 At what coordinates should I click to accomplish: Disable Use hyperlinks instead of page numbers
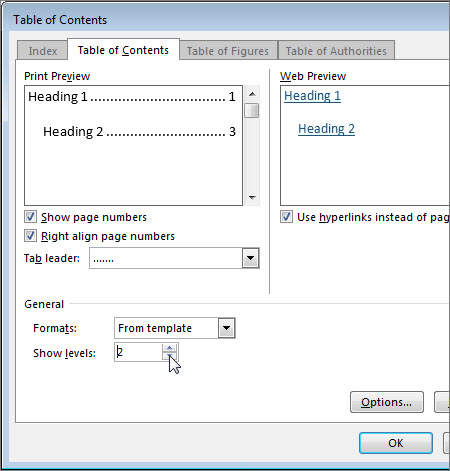286,217
